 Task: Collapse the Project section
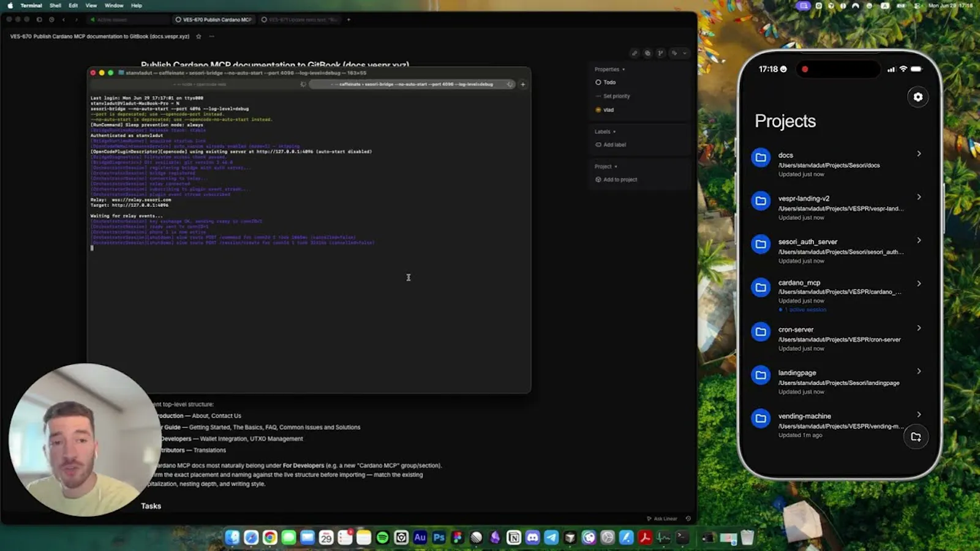pyautogui.click(x=606, y=167)
